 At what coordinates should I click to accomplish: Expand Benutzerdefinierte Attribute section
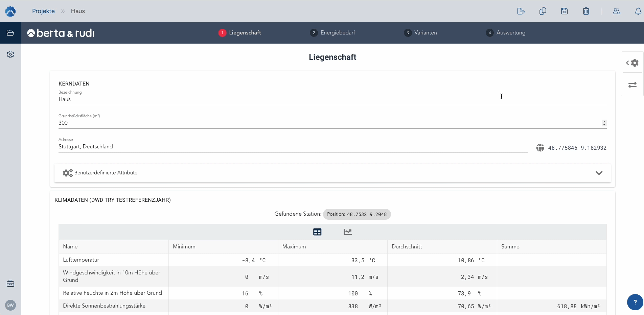click(x=599, y=173)
